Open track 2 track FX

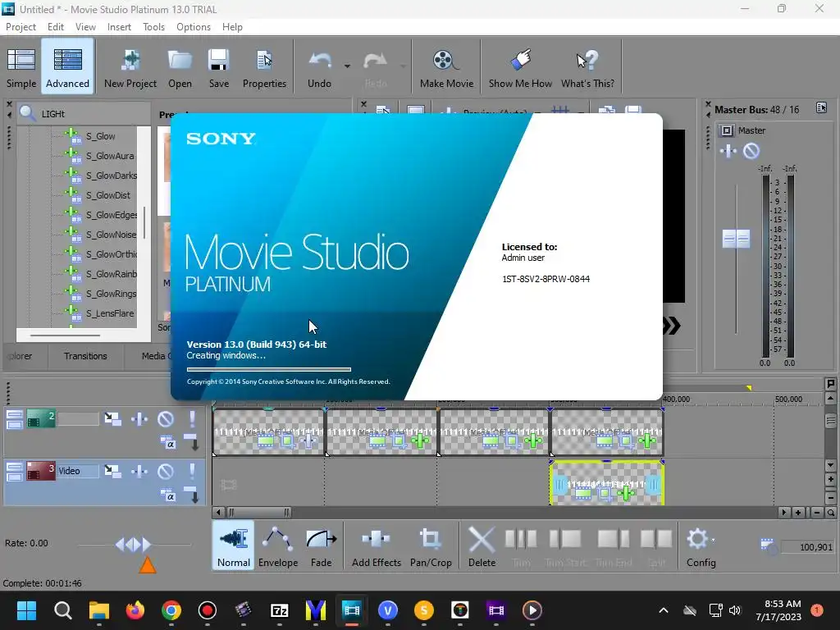pos(139,418)
